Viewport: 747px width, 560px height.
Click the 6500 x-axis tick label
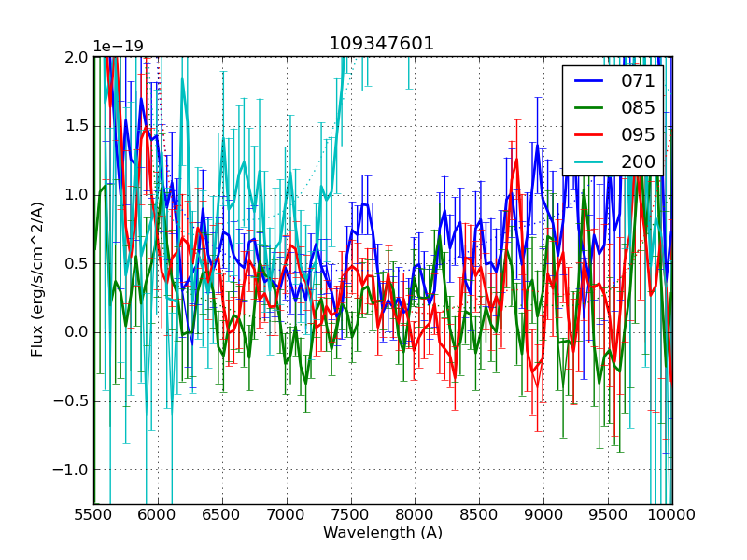point(222,514)
